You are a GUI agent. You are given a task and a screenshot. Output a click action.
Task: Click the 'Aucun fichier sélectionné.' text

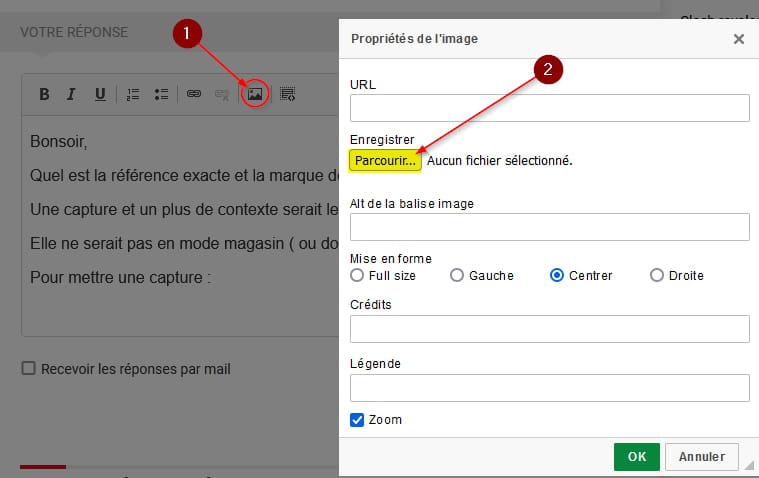(500, 161)
